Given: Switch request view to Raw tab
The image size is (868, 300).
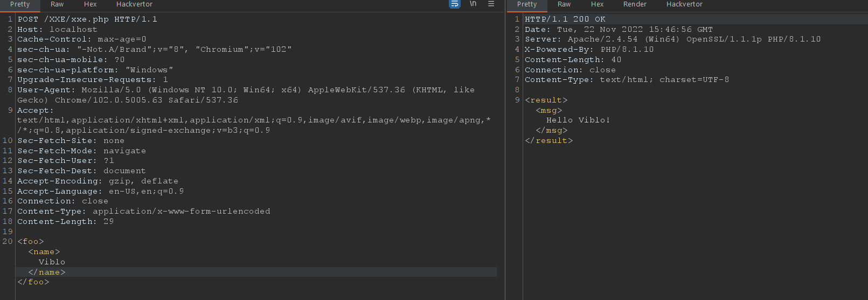Looking at the screenshot, I should (x=57, y=4).
